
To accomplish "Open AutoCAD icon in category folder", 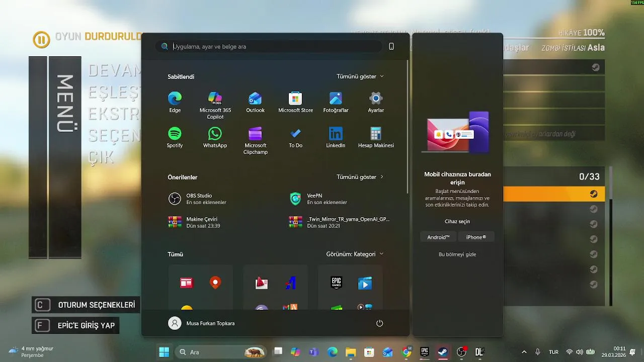I will tap(262, 283).
